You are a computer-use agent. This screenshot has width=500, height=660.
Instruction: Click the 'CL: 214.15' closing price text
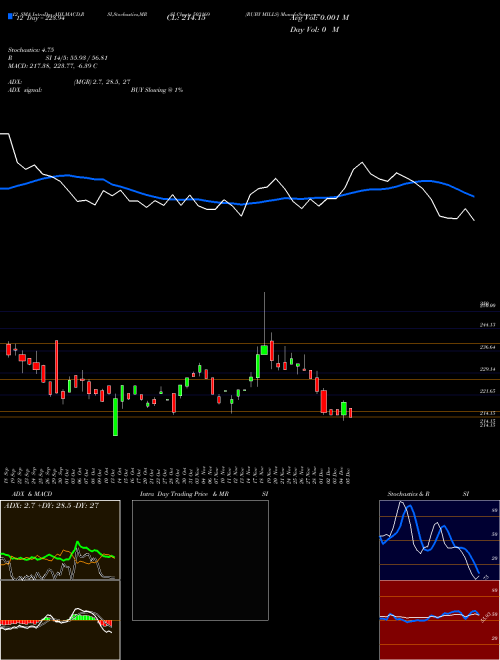click(x=186, y=18)
